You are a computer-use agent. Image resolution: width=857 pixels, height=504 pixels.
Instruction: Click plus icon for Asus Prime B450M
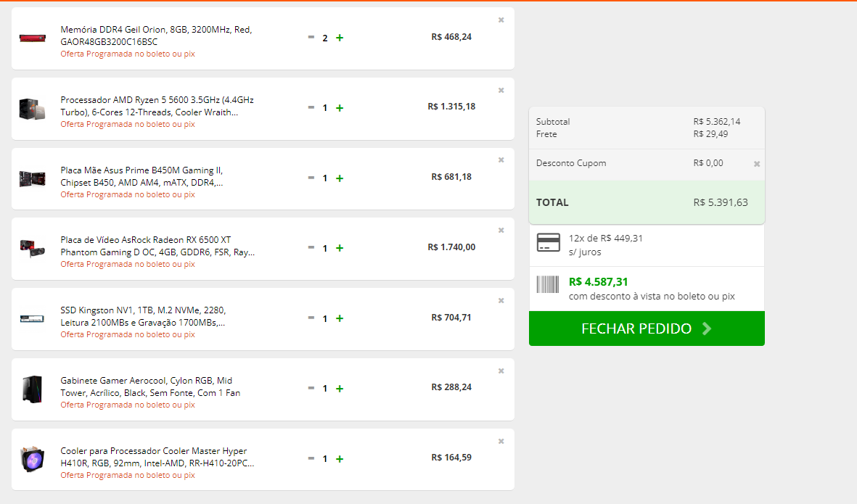tap(340, 178)
